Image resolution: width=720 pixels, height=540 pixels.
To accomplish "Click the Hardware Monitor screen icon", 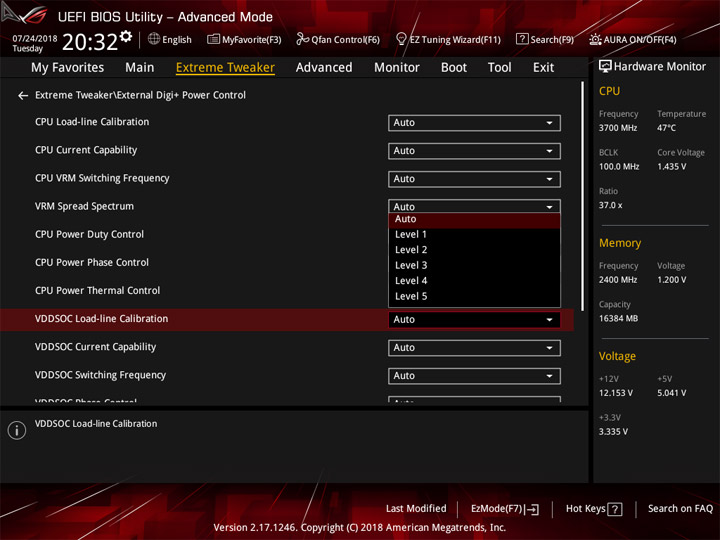I will point(605,66).
